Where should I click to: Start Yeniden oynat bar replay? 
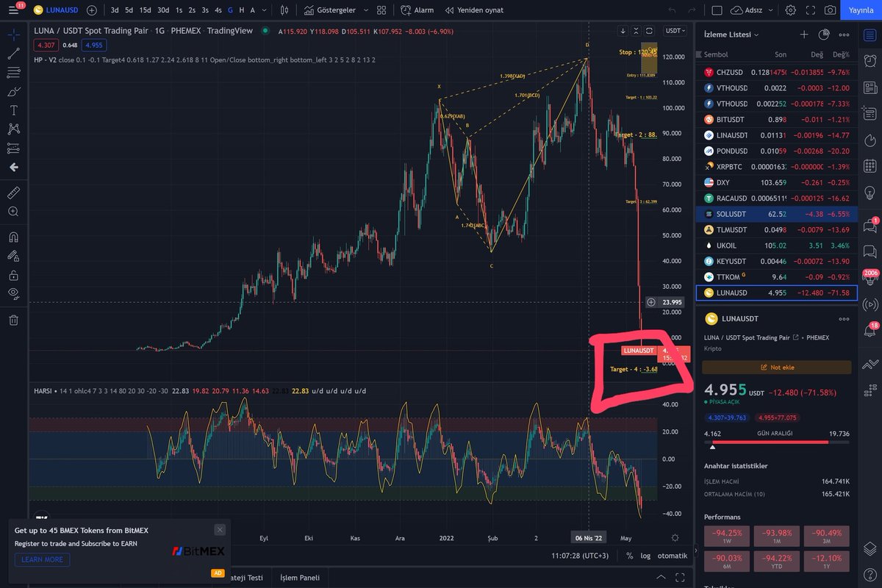coord(473,10)
